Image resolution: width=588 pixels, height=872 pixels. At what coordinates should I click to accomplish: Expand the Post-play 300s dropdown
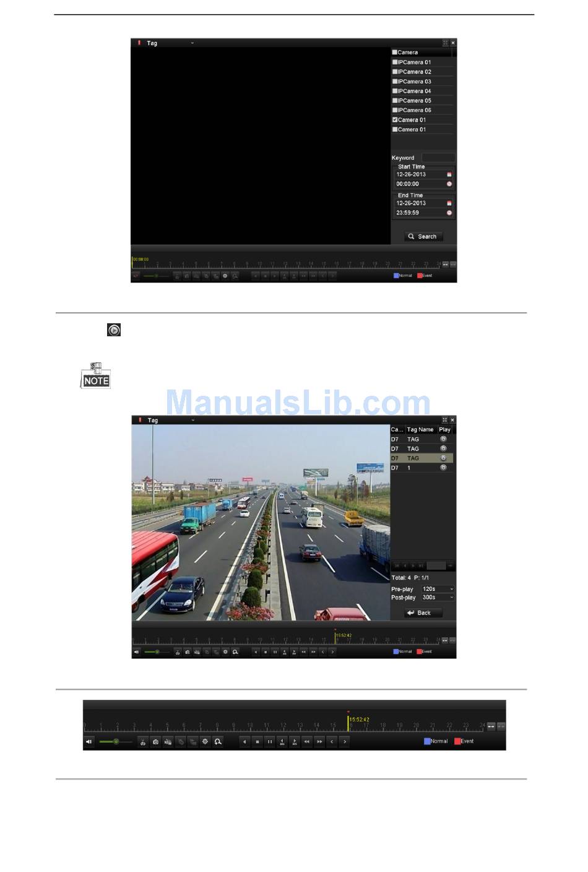coord(438,598)
